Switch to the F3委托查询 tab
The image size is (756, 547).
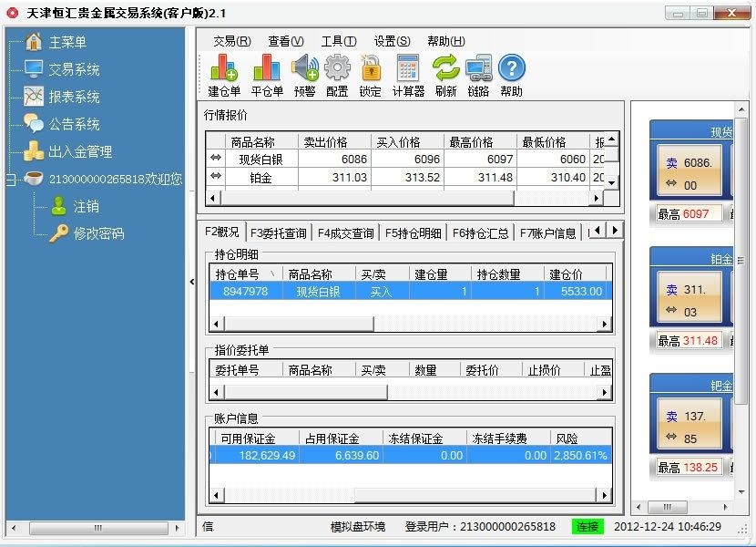[278, 232]
